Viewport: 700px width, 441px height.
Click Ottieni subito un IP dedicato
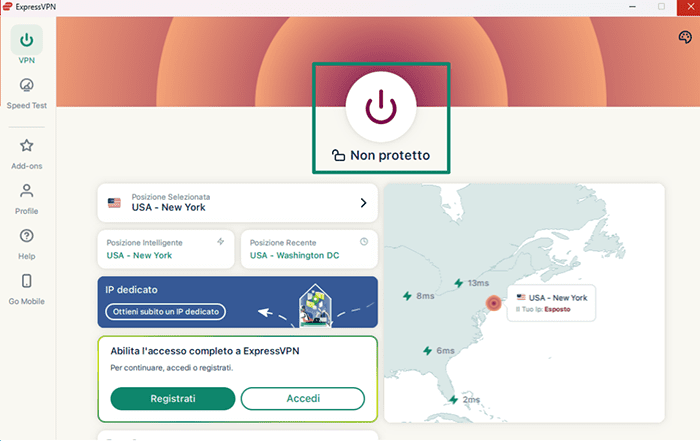coord(166,312)
